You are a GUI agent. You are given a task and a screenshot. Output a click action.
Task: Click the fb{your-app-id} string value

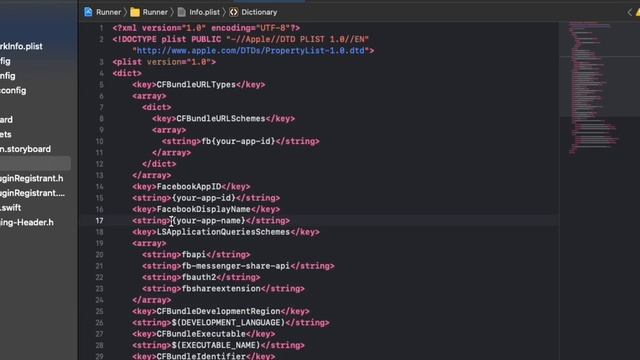pos(238,141)
